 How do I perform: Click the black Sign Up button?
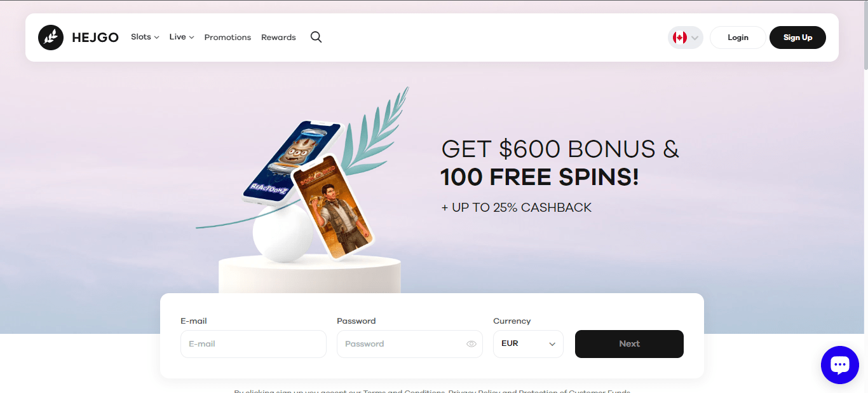tap(797, 38)
